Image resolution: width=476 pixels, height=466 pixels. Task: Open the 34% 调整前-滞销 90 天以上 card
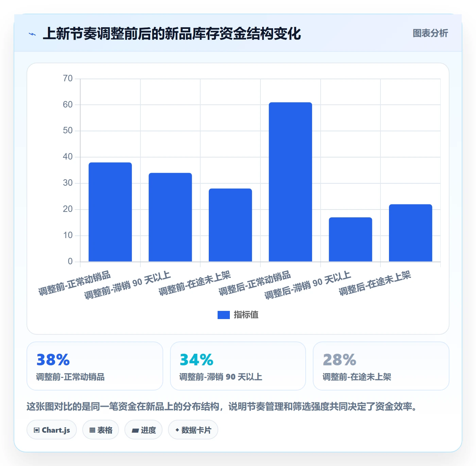pos(238,366)
